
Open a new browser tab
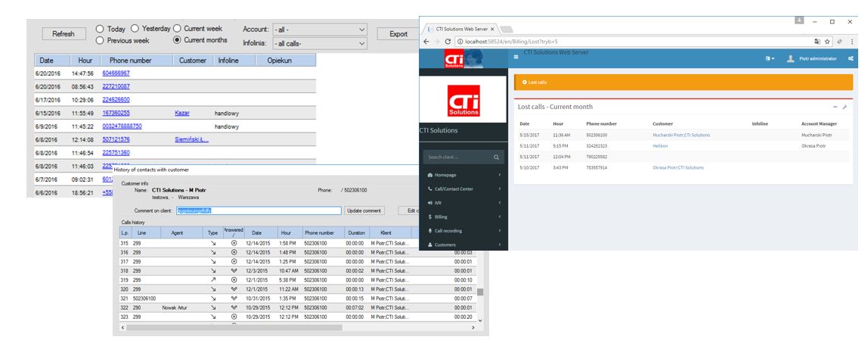(x=506, y=30)
